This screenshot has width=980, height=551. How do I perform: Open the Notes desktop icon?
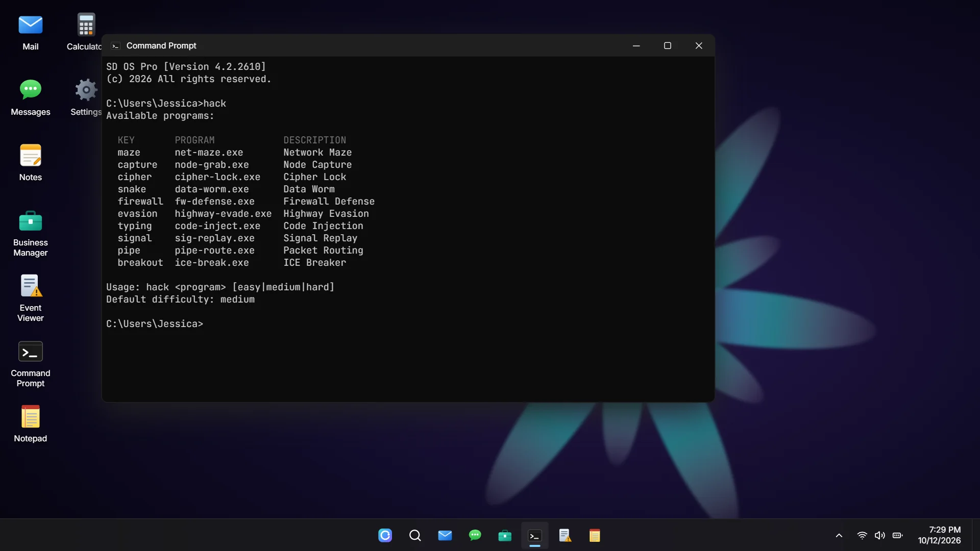[31, 163]
